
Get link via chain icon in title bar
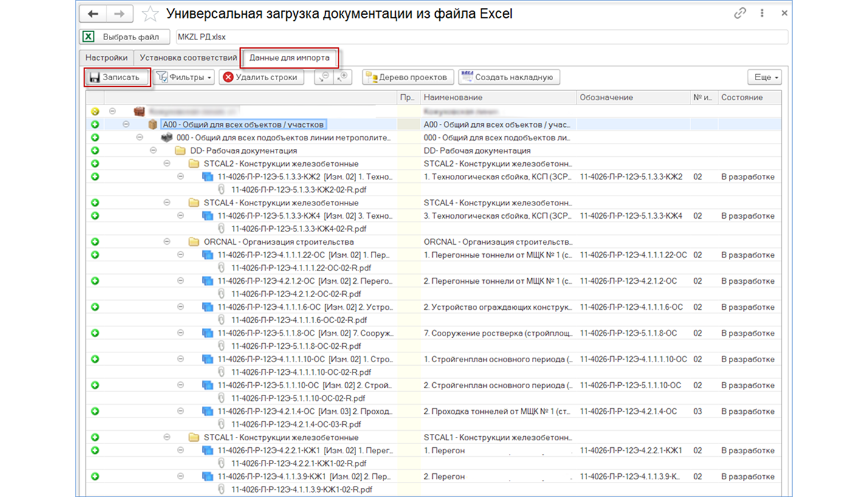click(740, 13)
